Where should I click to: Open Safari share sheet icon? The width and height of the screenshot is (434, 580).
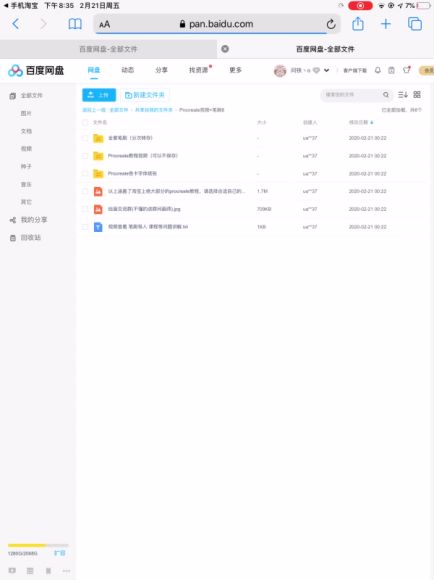point(358,24)
